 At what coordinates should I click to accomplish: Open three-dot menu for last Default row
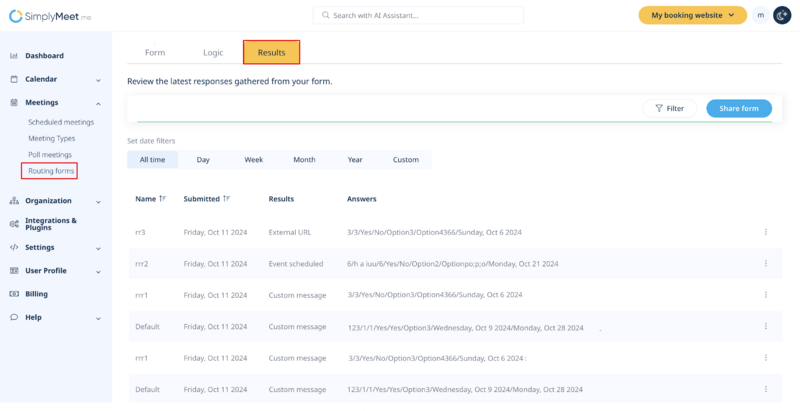[x=765, y=389]
